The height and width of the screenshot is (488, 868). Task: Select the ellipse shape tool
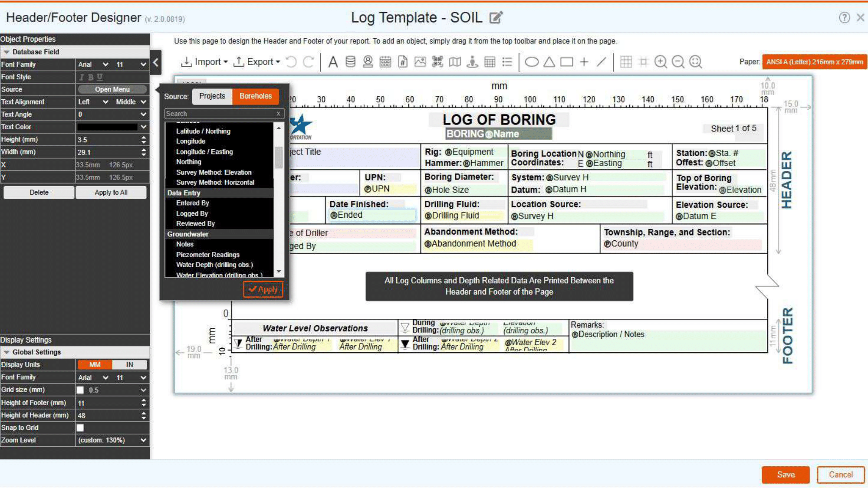[x=532, y=62]
